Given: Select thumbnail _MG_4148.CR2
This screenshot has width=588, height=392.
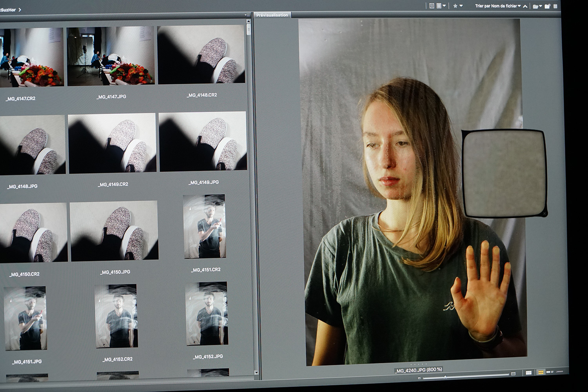Looking at the screenshot, I should 201,54.
